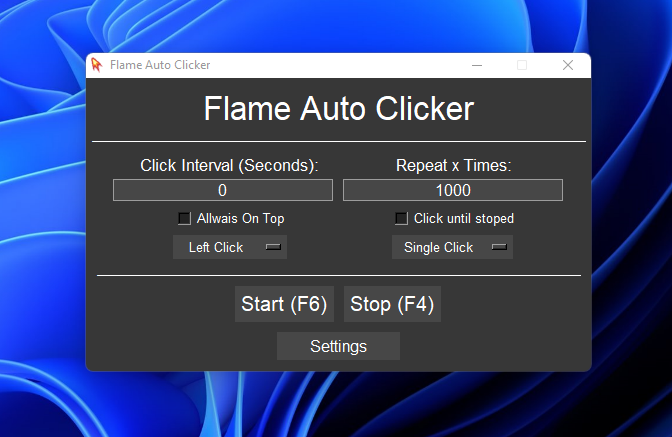Enable the Allwais On Top checkbox

pos(184,218)
